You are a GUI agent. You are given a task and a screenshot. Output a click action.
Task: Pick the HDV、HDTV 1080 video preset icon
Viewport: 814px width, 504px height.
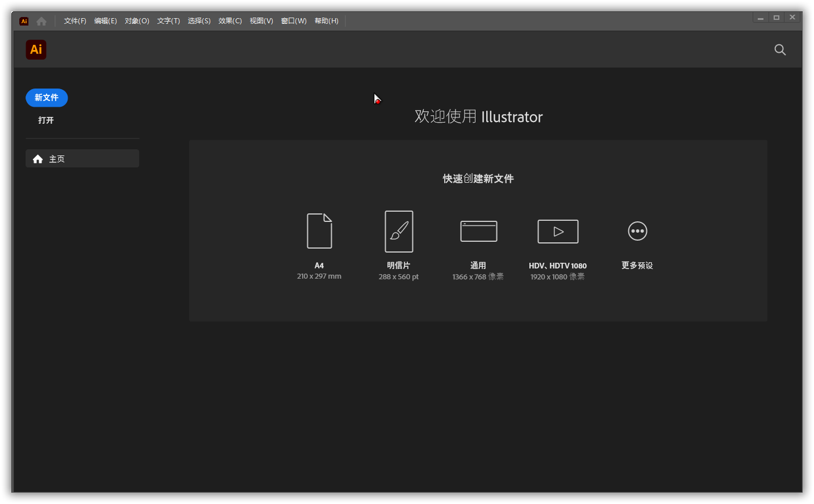click(558, 232)
